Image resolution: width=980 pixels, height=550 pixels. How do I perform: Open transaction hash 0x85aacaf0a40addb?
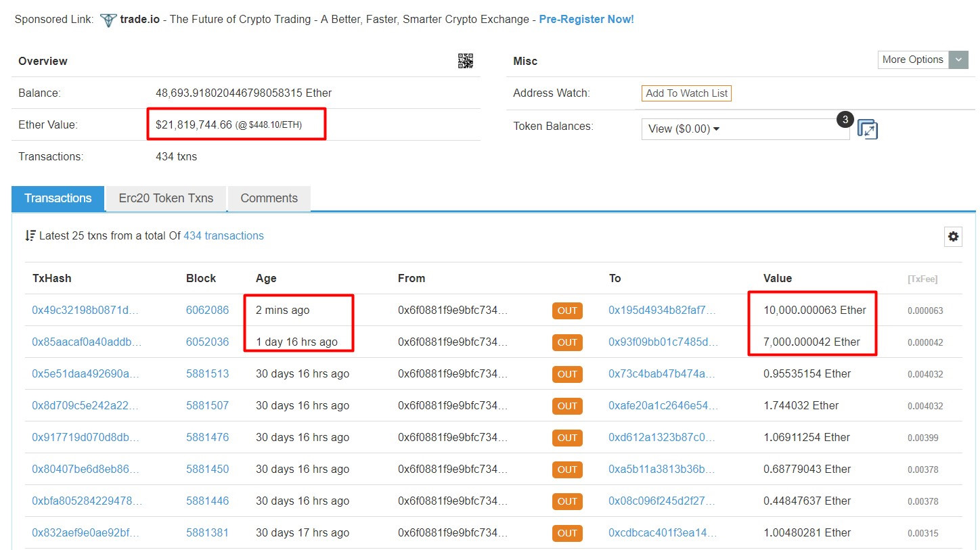click(x=87, y=342)
